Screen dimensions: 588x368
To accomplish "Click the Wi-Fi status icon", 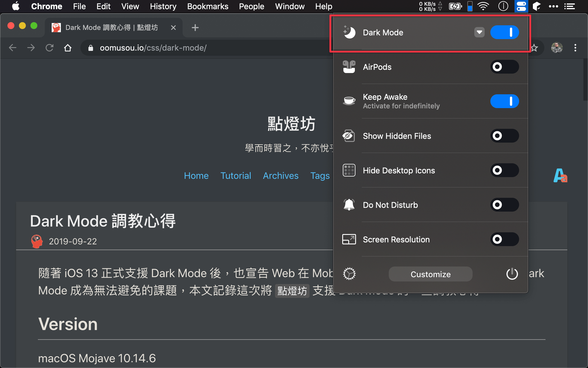I will 483,6.
